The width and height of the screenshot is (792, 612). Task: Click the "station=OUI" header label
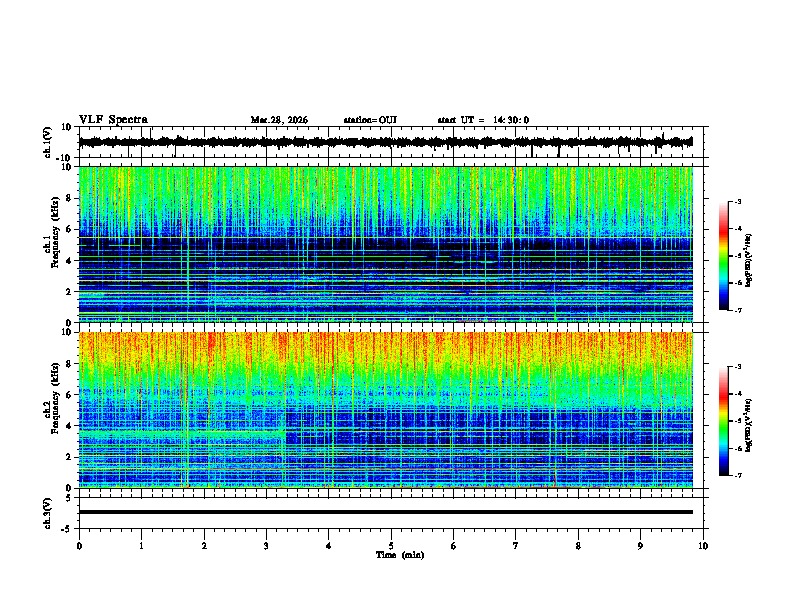pyautogui.click(x=370, y=120)
